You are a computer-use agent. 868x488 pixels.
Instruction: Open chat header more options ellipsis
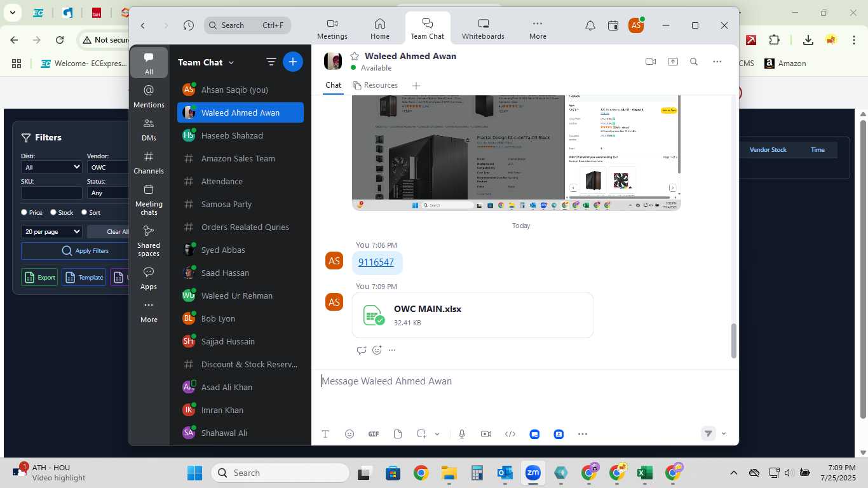717,62
